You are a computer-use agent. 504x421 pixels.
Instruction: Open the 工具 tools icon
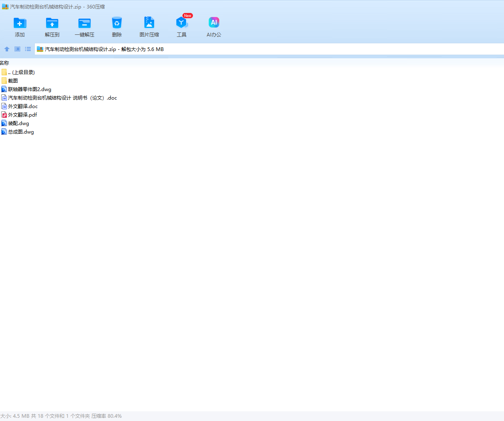[x=182, y=23]
